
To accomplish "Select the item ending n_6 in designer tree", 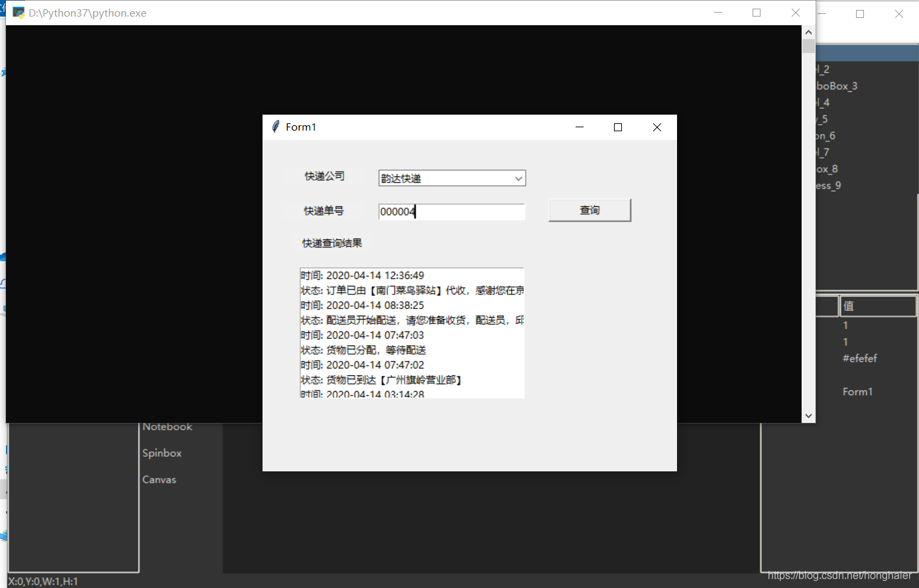I will (x=826, y=136).
